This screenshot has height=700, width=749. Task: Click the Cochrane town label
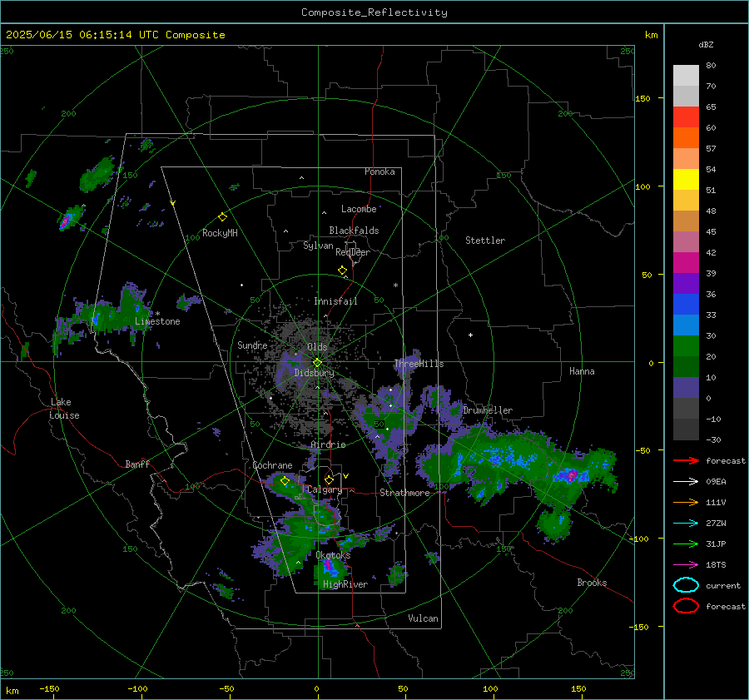272,465
